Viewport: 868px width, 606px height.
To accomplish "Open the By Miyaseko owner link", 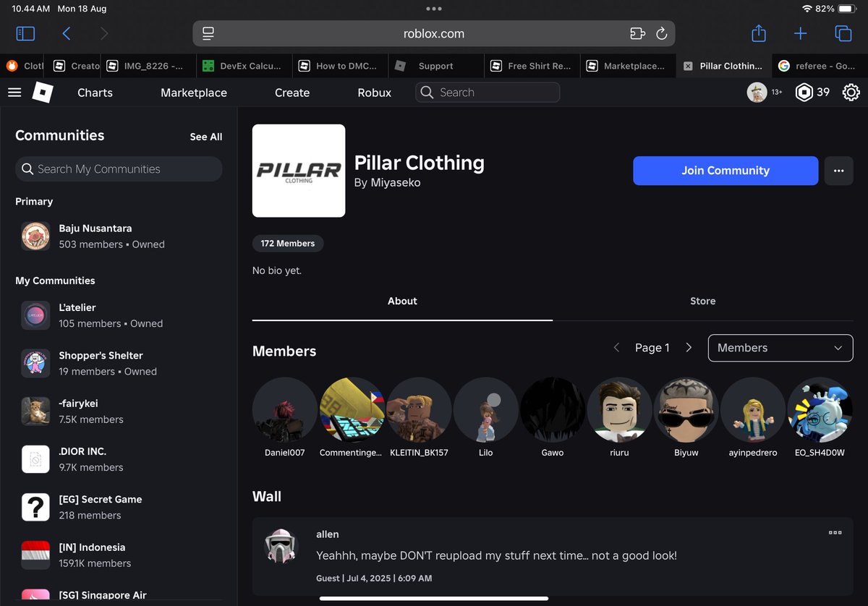I will 387,183.
